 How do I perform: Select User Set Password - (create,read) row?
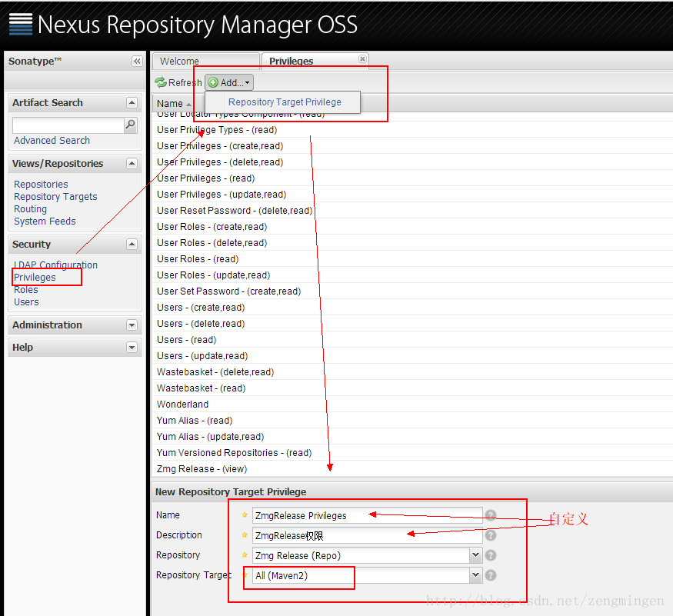(x=412, y=291)
